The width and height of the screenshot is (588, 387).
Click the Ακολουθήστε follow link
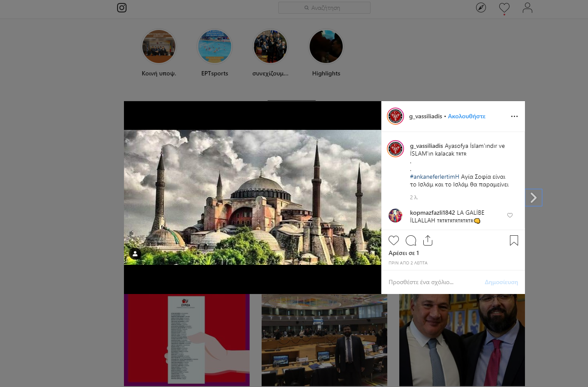467,116
